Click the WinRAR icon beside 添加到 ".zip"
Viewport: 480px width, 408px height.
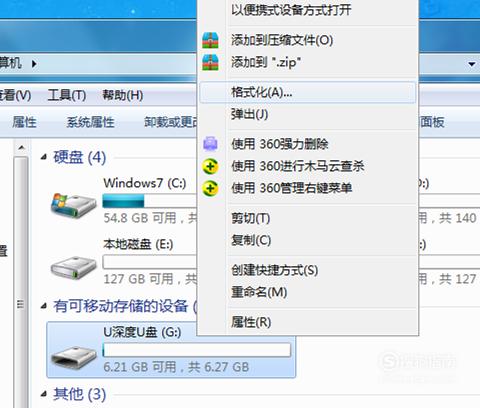210,62
